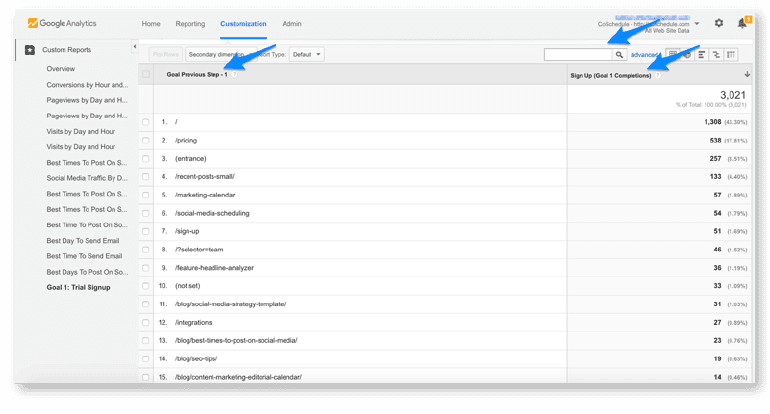Click /blog/social-media-strategy-template/ path
Screen dimensions: 770x414
pyautogui.click(x=230, y=304)
